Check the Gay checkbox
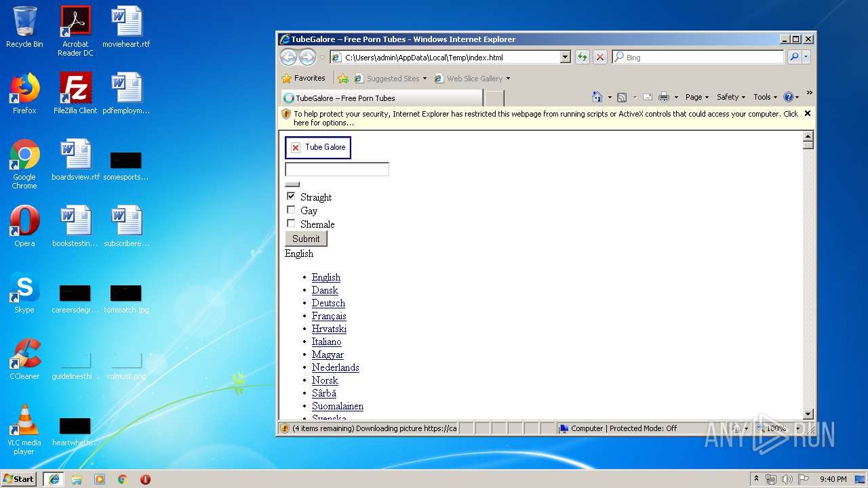This screenshot has width=868, height=488. (x=291, y=210)
